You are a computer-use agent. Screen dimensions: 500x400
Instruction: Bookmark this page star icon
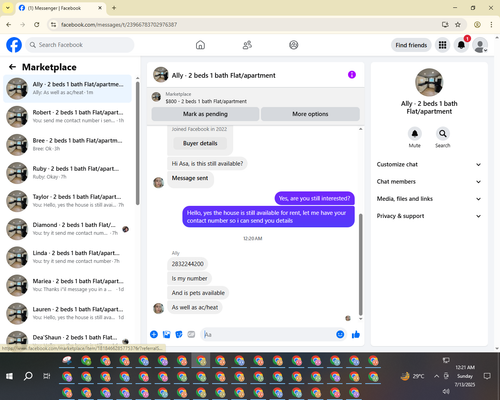tap(458, 24)
